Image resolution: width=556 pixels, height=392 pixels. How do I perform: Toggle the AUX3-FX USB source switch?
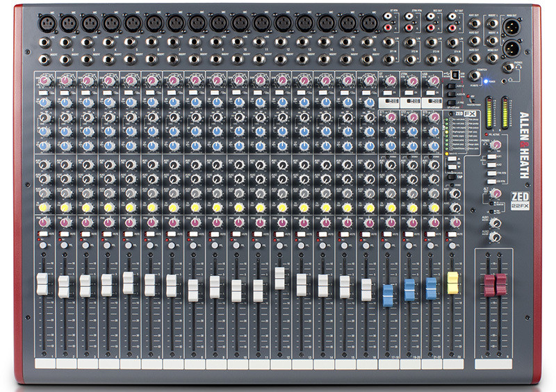[451, 95]
